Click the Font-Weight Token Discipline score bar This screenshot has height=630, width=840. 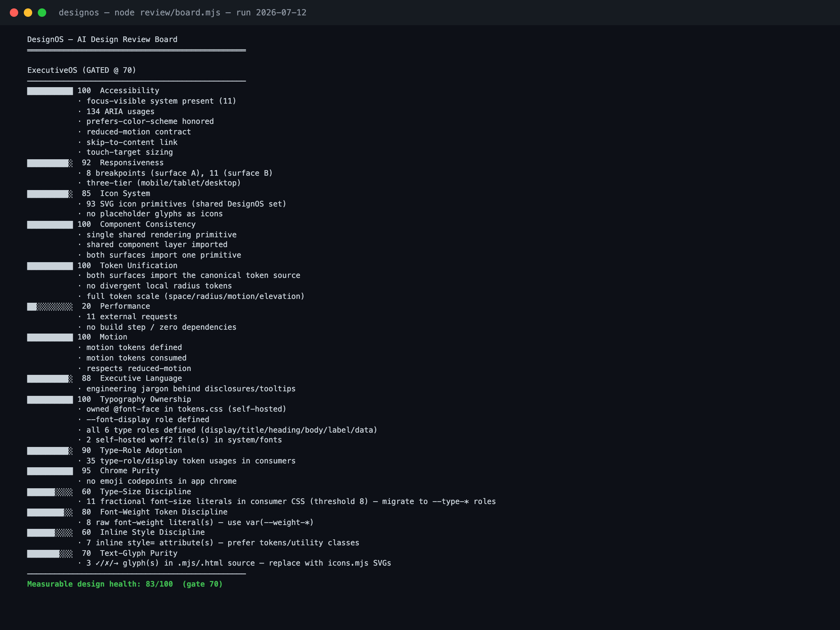coord(50,513)
